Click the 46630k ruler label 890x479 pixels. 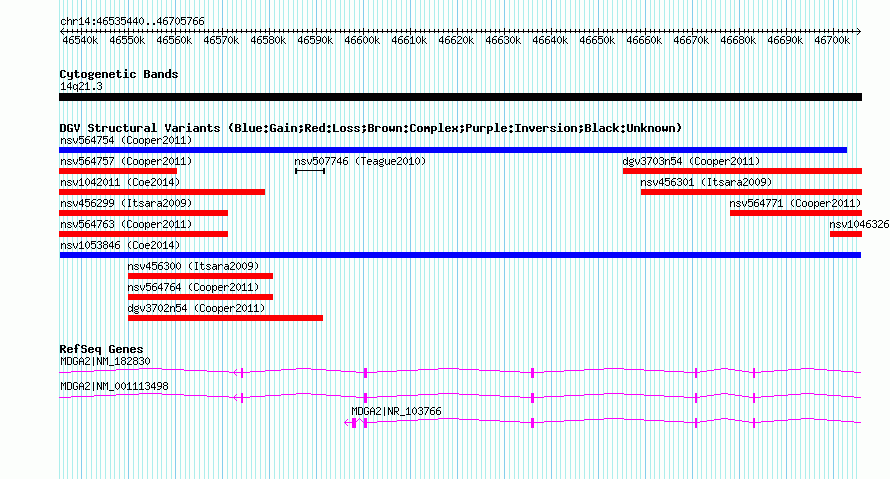tap(503, 40)
